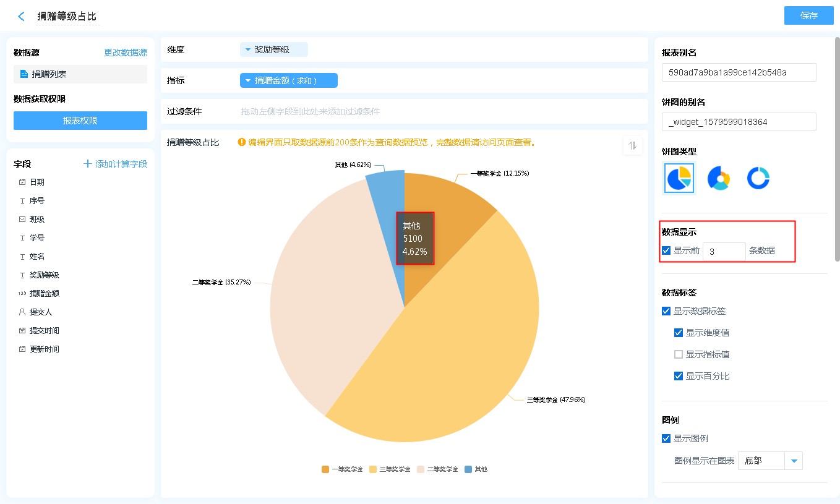840x504 pixels.
Task: Uncheck the 显示数据标签 checkbox
Action: pyautogui.click(x=666, y=311)
